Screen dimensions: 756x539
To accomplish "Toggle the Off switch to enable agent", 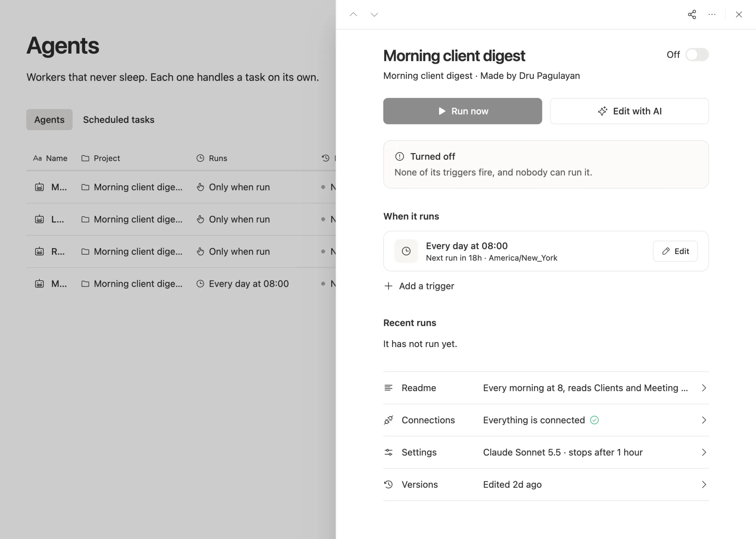I will [x=697, y=55].
